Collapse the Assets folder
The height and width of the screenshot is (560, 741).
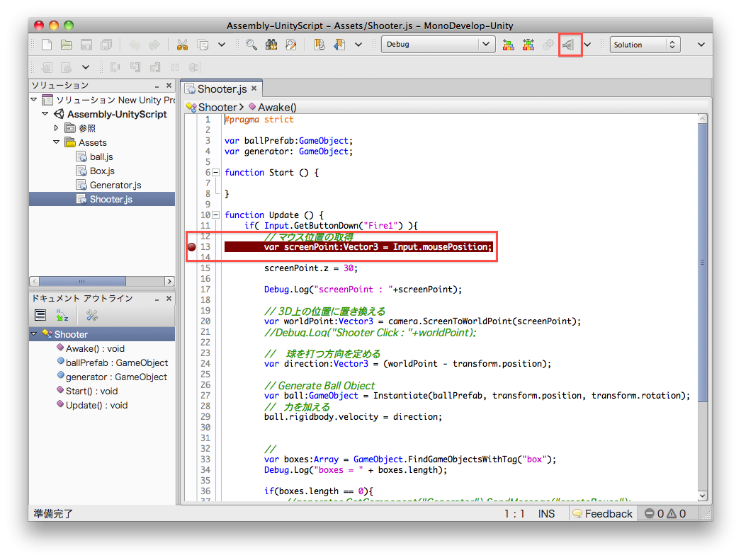[x=56, y=142]
